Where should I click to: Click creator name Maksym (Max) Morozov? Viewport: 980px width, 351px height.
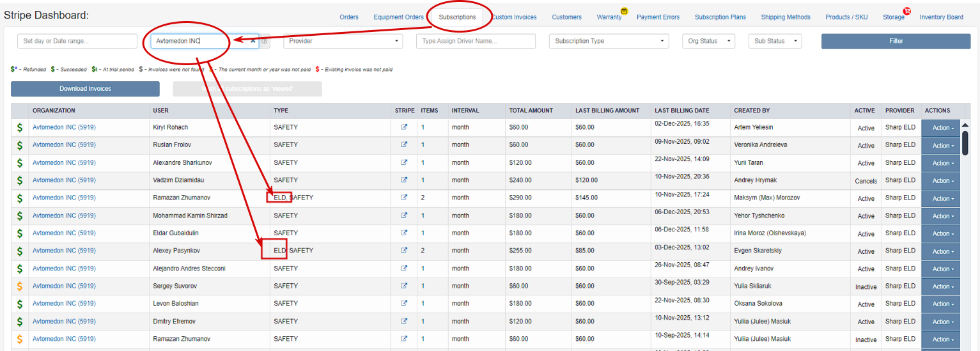[x=767, y=198]
